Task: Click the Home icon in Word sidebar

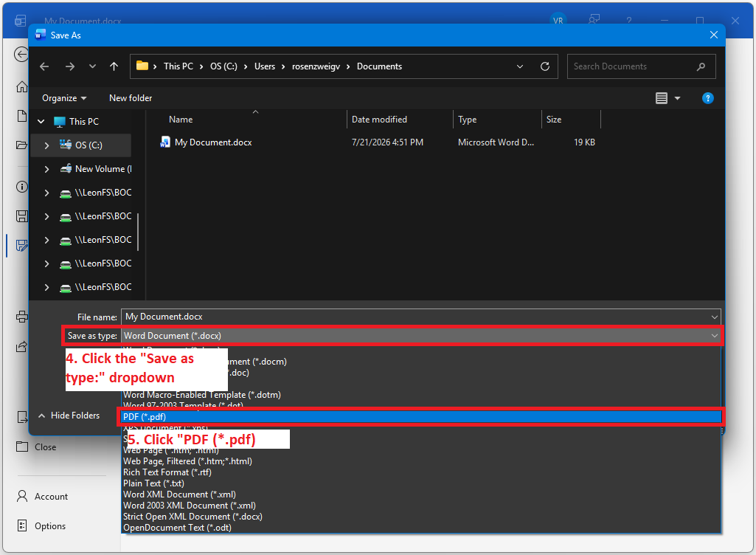Action: (x=21, y=87)
